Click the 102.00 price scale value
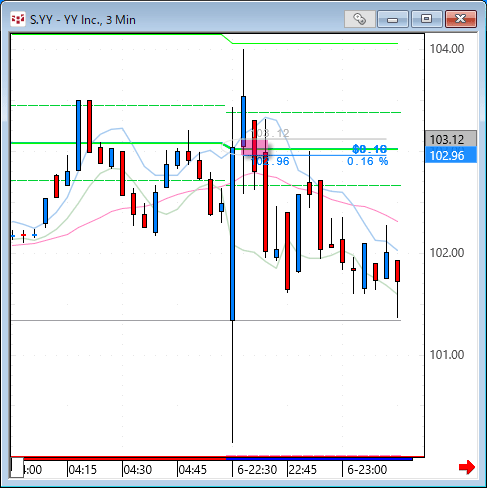The width and height of the screenshot is (487, 488). click(447, 253)
